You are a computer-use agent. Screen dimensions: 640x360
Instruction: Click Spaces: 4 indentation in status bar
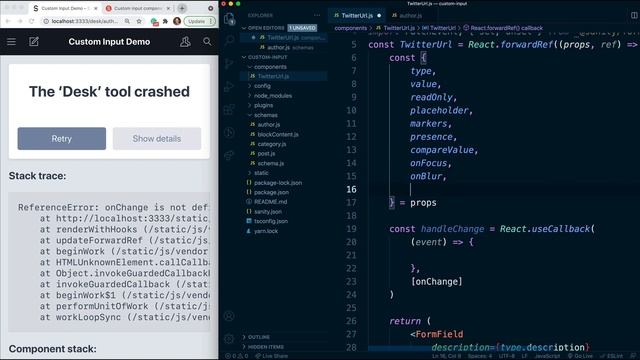(480, 356)
